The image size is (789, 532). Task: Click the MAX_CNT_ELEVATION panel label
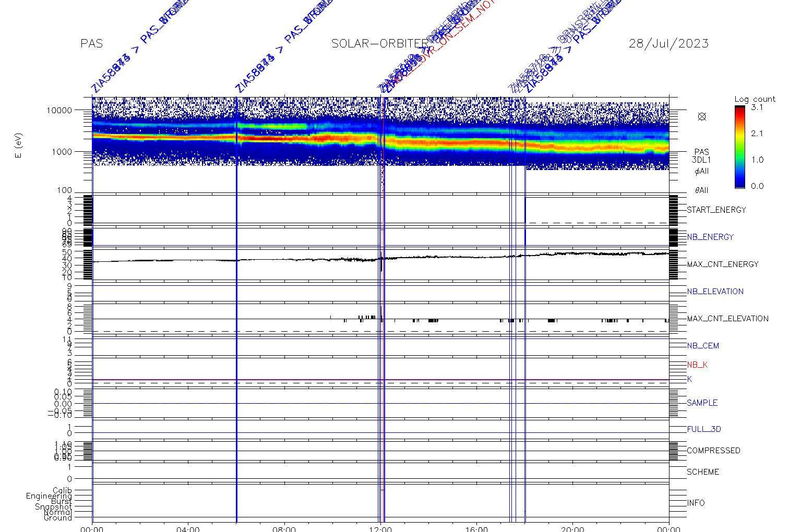(x=727, y=319)
